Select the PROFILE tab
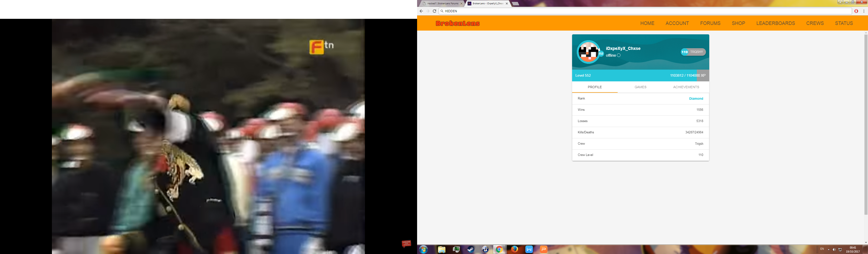This screenshot has width=868, height=254. coord(595,87)
